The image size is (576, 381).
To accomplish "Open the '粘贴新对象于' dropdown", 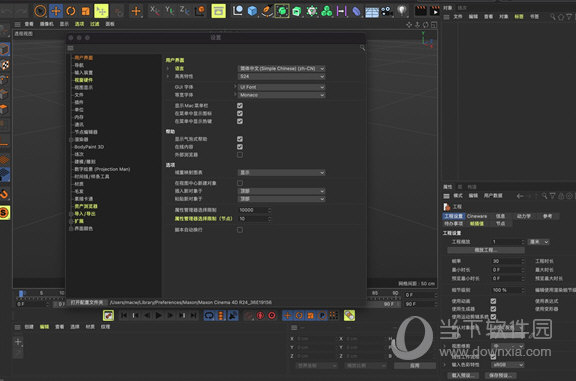I will (x=281, y=199).
